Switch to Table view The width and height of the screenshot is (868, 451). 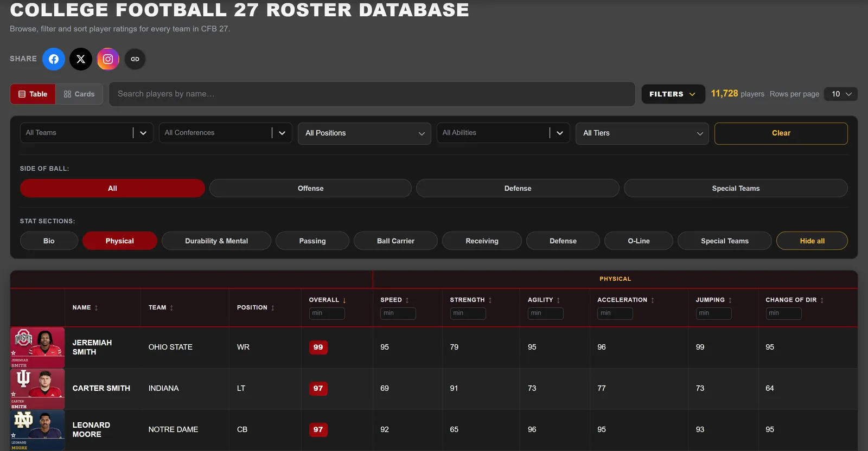33,94
